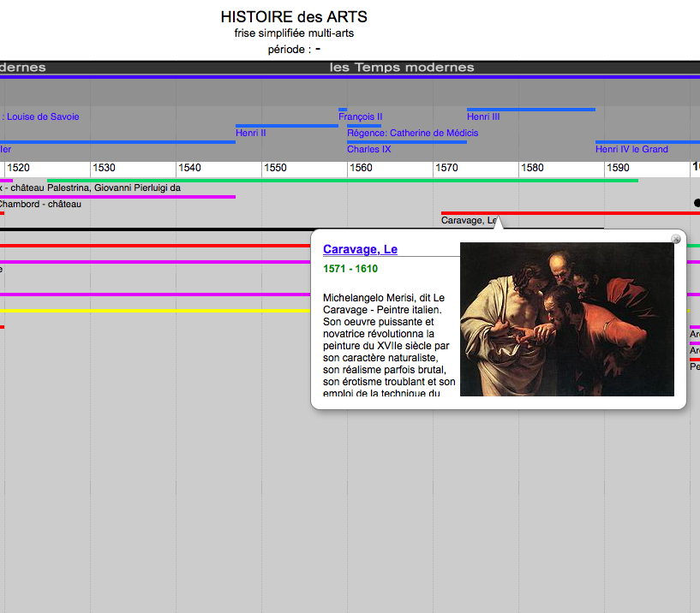The width and height of the screenshot is (700, 613).
Task: Click the 1550 date marker
Action: tap(275, 168)
